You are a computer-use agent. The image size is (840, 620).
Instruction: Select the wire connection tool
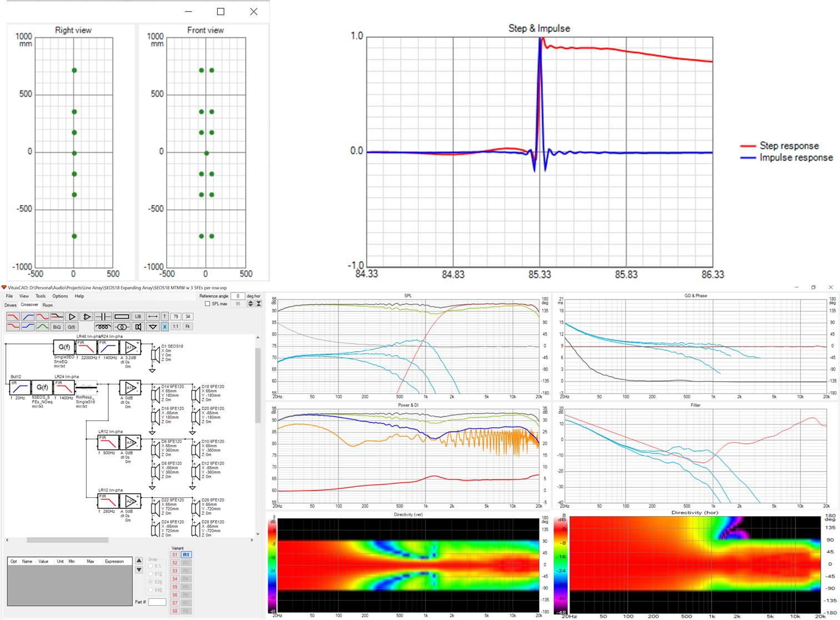click(153, 317)
